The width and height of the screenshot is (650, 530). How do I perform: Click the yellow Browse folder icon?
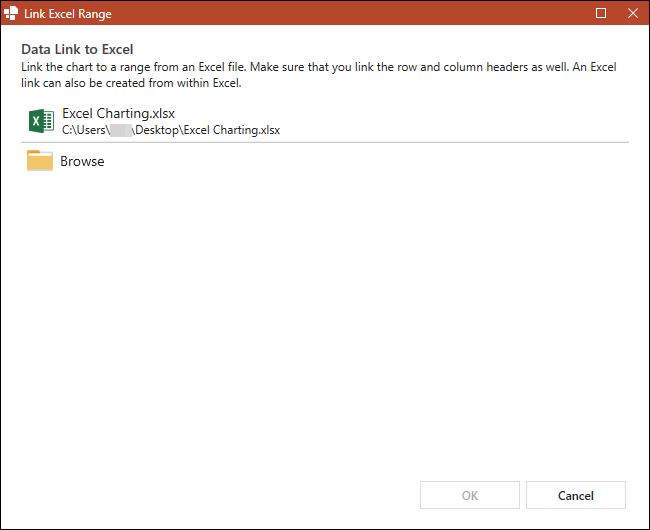(40, 161)
